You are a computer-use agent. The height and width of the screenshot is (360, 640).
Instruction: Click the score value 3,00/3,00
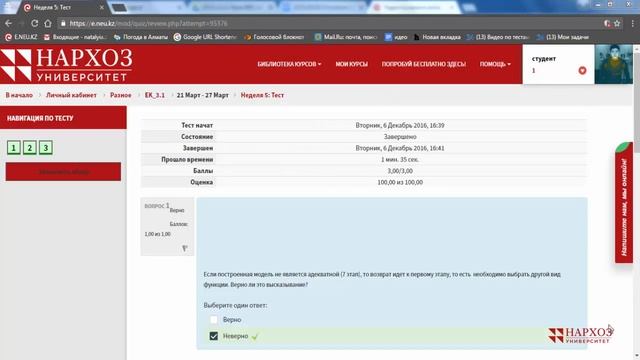click(400, 171)
